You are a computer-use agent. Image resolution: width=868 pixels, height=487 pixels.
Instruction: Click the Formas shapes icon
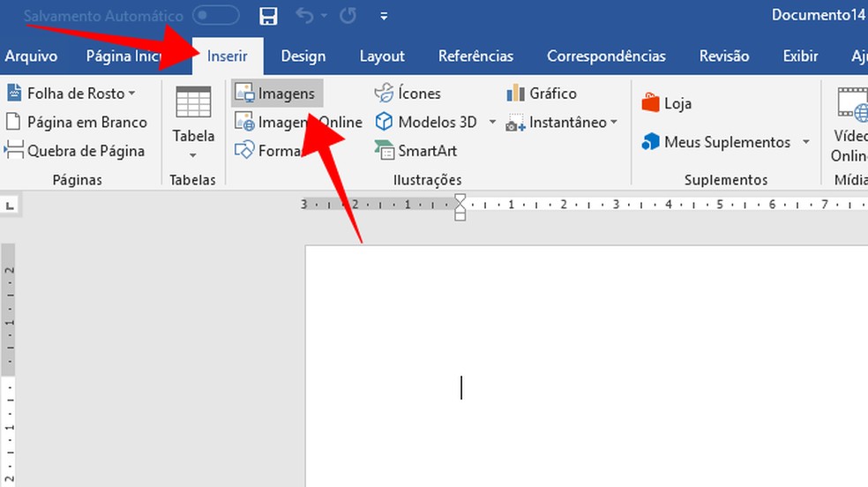coord(244,150)
